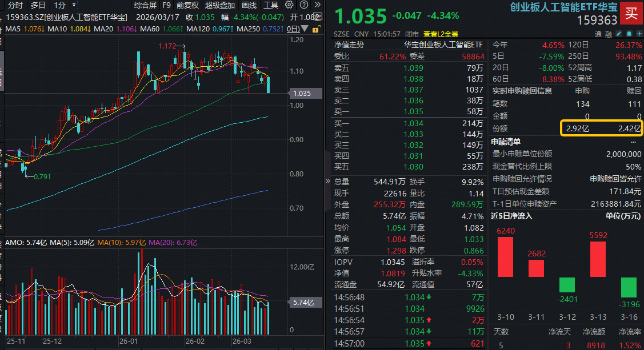This screenshot has height=350, width=644.
Task: Click the pencil annotation icon near the top right
Action: 619,34
